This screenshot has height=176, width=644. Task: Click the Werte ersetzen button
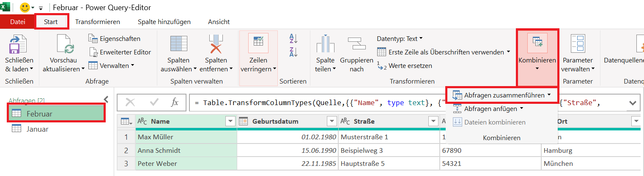click(404, 66)
